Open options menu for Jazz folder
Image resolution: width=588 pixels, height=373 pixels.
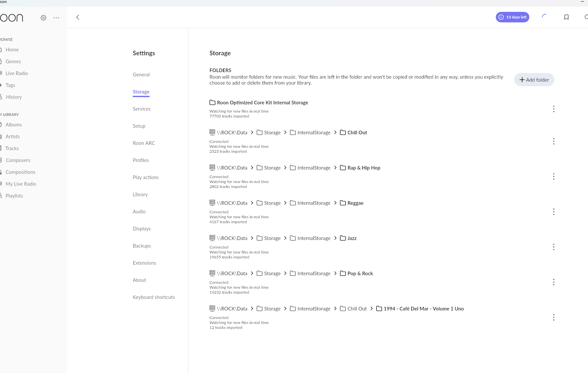pyautogui.click(x=554, y=247)
